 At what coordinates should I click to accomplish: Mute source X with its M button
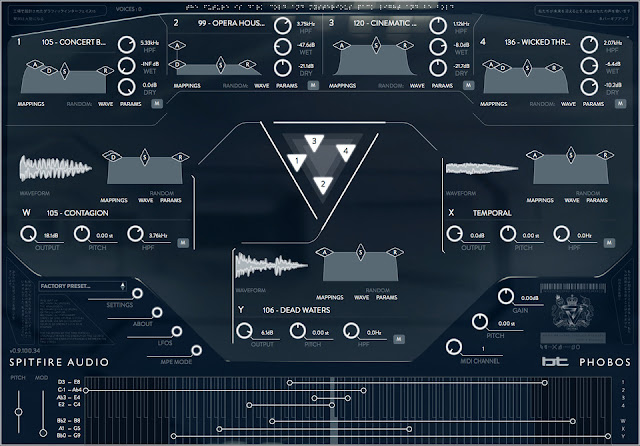pyautogui.click(x=609, y=243)
